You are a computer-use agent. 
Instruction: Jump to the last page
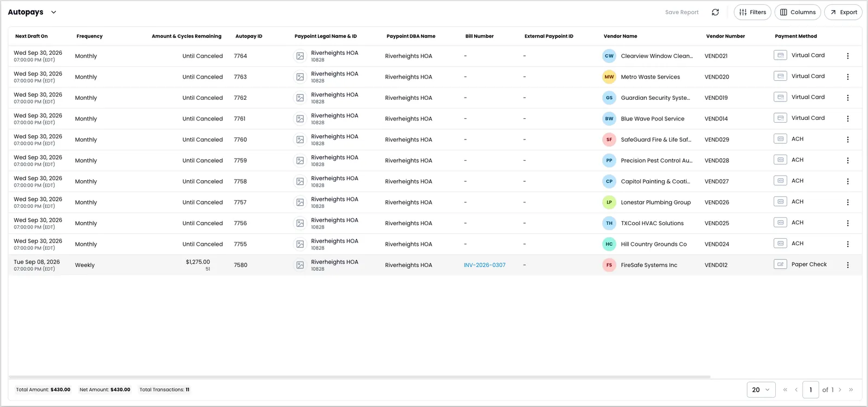(x=851, y=390)
